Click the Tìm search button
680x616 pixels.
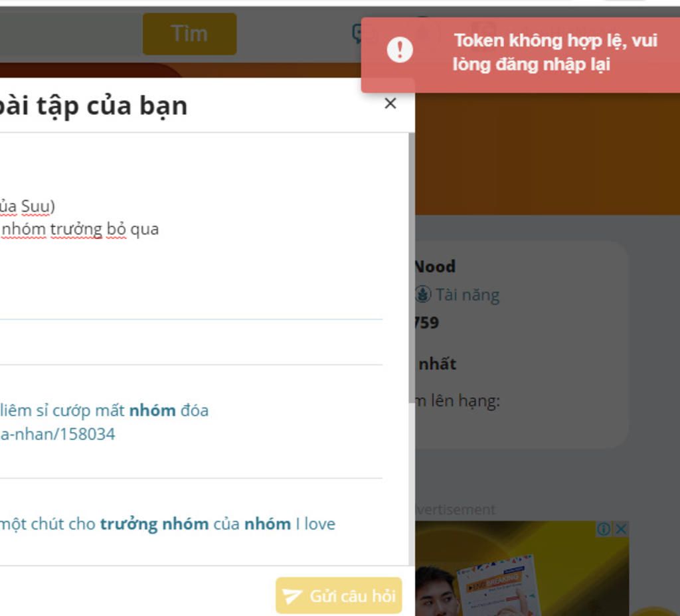(189, 34)
